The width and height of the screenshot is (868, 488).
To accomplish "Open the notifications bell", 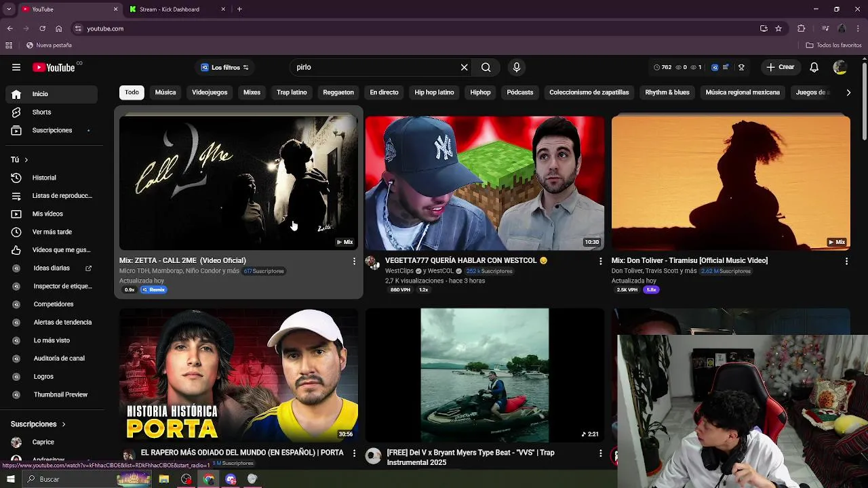I will tap(814, 67).
